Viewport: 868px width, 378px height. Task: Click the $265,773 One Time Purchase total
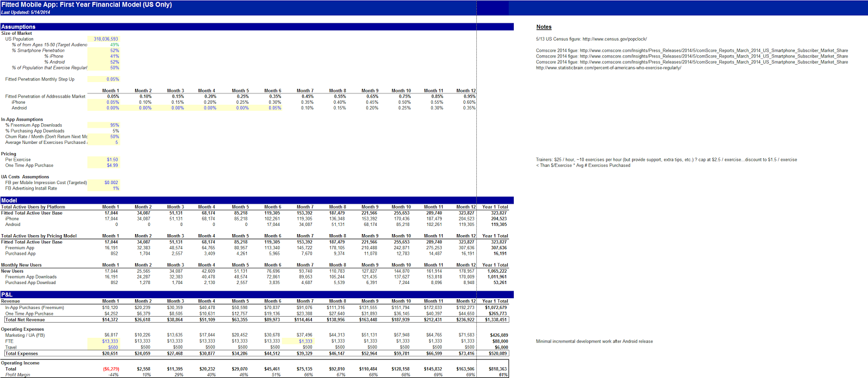click(497, 313)
